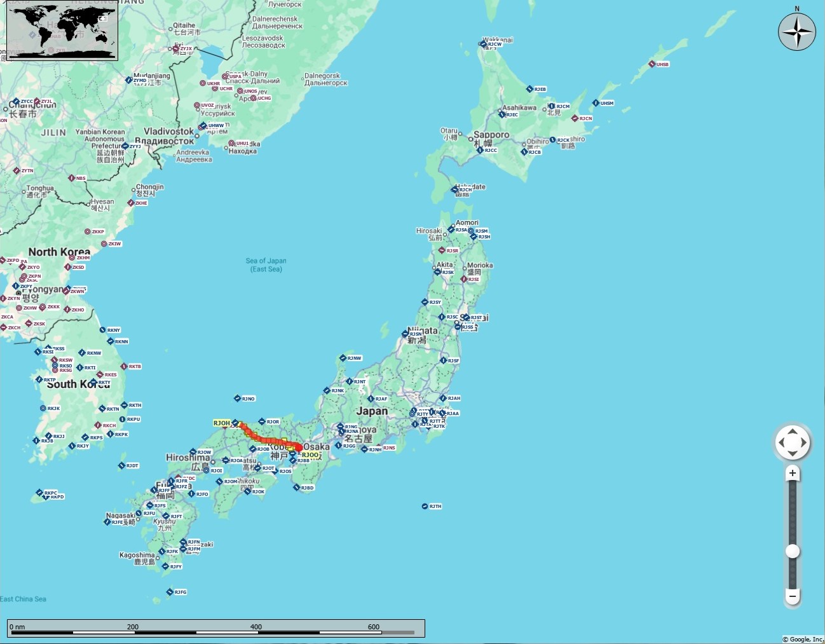Screen dimensions: 825x644
Task: Pan the map down with the bottom arrow
Action: click(x=793, y=453)
